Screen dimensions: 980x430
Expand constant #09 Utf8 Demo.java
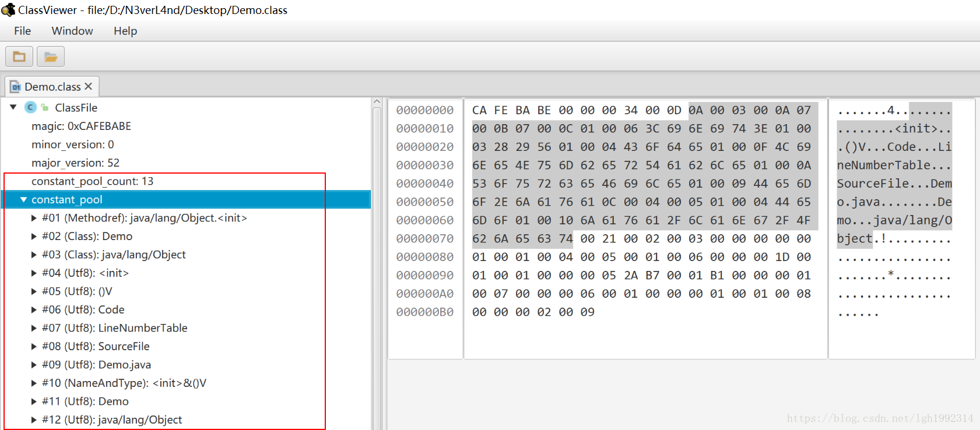click(x=34, y=365)
